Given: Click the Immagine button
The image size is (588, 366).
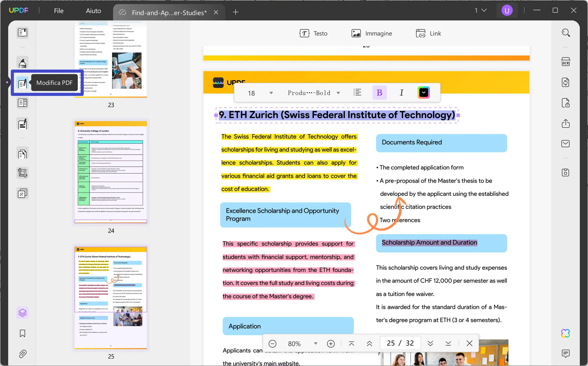Looking at the screenshot, I should coord(372,33).
